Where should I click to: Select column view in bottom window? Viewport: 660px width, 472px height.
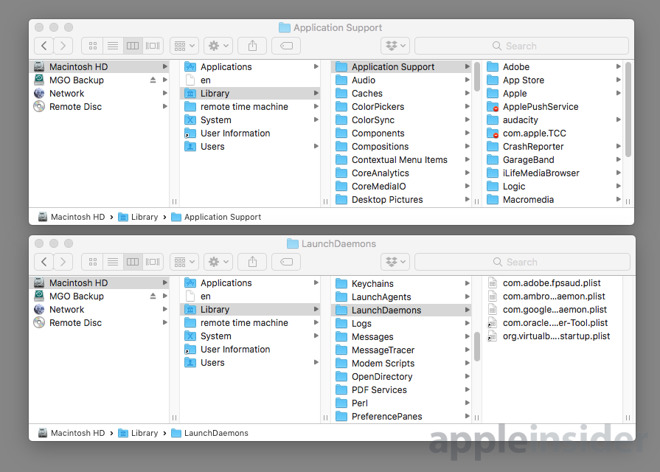[x=133, y=262]
